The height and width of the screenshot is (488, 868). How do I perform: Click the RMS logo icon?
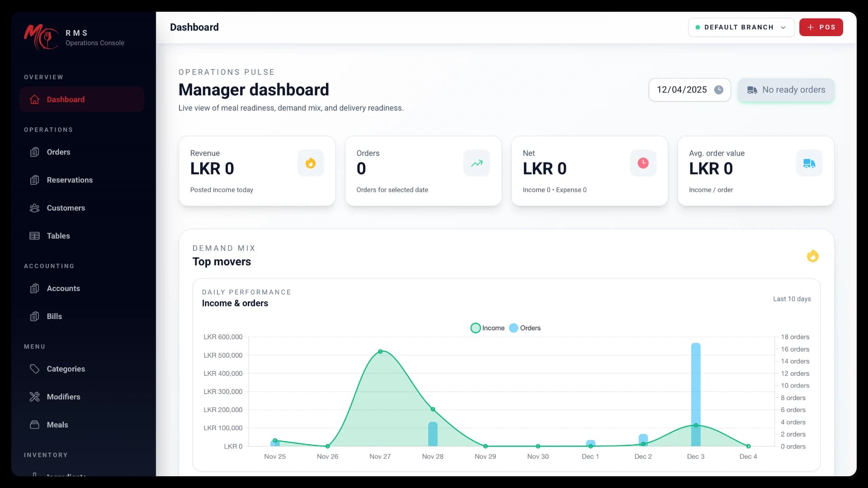41,37
